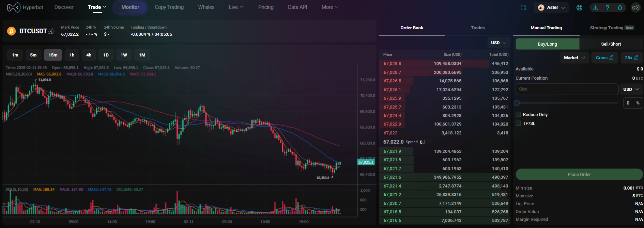Open the Market order type dropdown
Image resolution: width=644 pixels, height=228 pixels.
pos(574,58)
